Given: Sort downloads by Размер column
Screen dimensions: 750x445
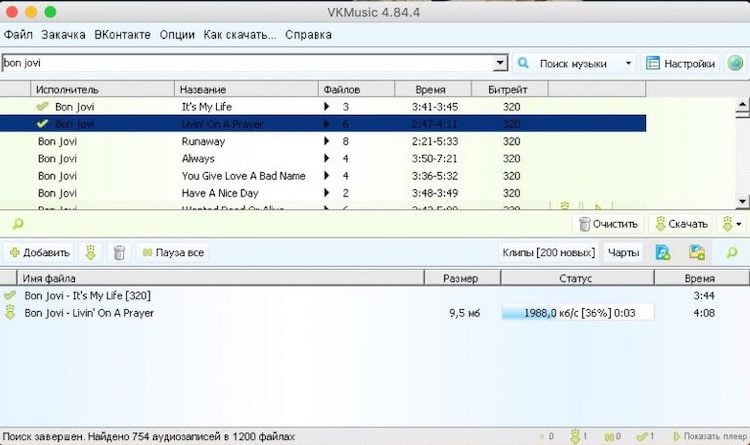Looking at the screenshot, I should pos(462,278).
